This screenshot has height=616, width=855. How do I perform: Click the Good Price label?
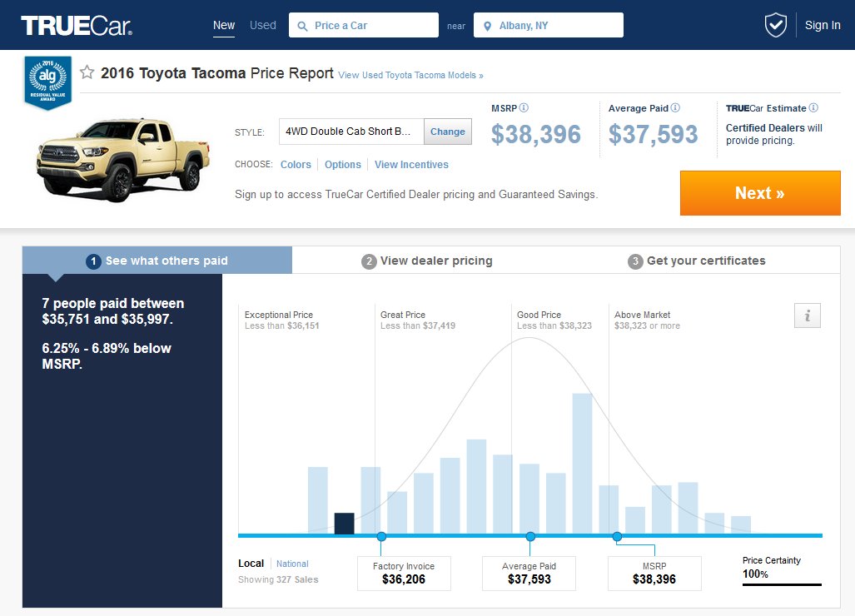(x=539, y=315)
